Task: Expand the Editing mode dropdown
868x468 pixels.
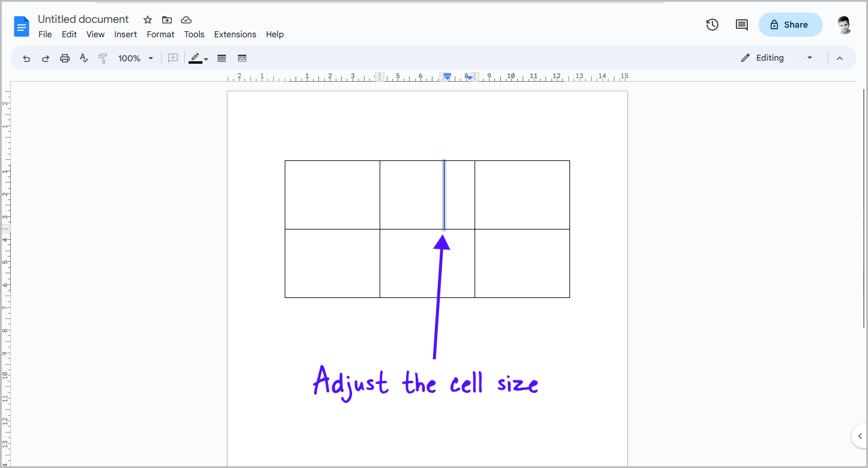Action: (x=809, y=58)
